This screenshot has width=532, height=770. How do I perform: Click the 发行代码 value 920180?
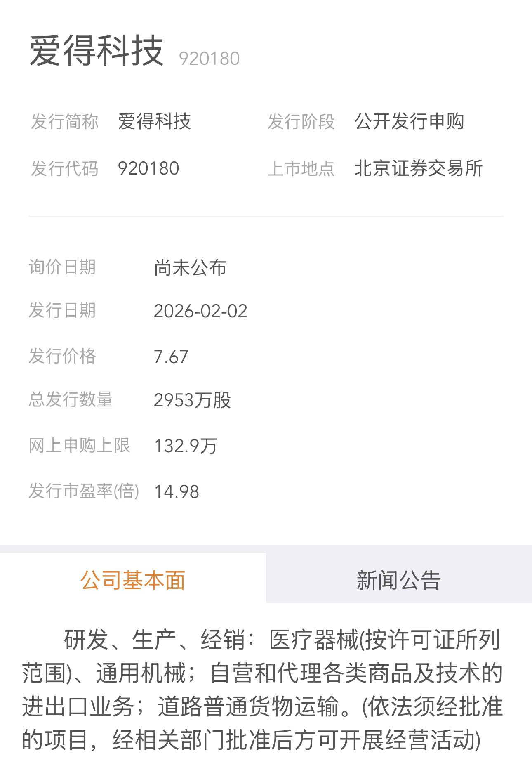click(148, 168)
